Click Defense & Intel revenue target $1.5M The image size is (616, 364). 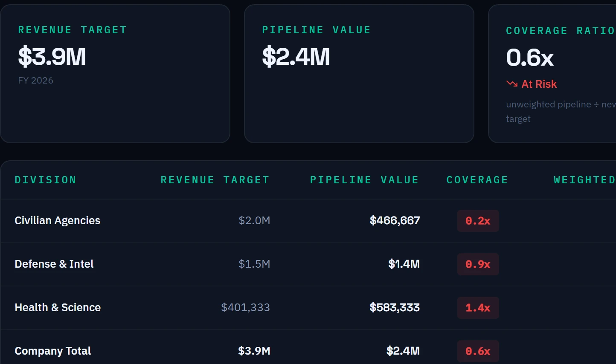pos(254,264)
